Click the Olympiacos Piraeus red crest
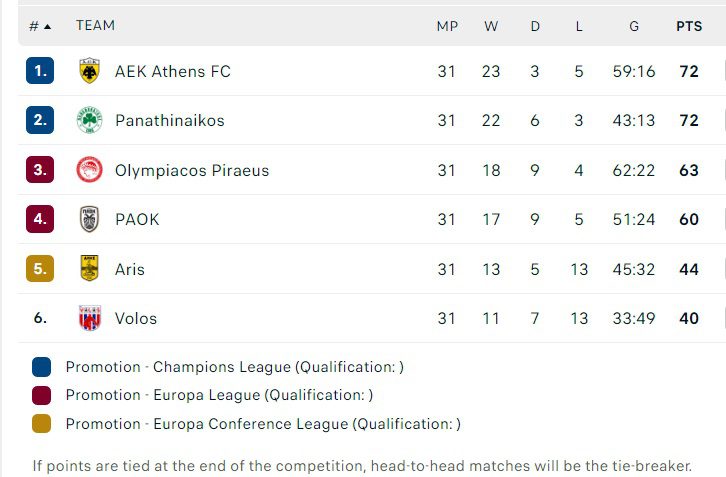 point(89,170)
